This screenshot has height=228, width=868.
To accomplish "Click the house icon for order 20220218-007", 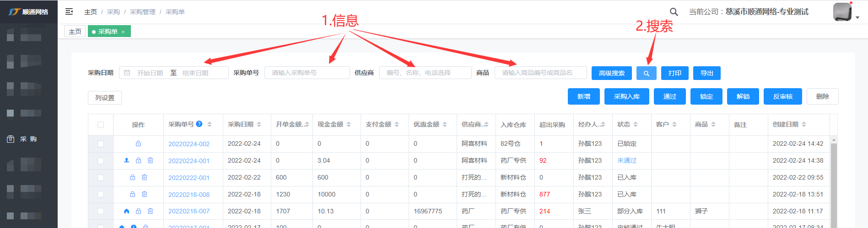I will coord(127,211).
